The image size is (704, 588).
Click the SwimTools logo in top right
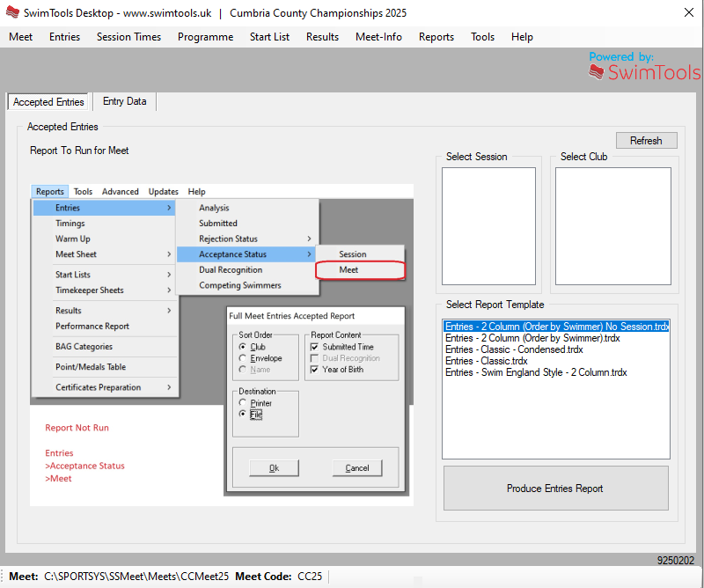pos(643,68)
